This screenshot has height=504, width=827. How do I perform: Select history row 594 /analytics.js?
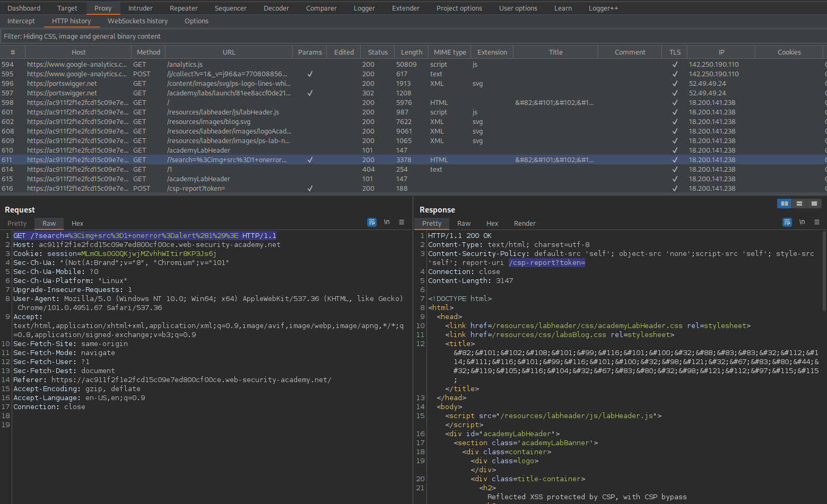(413, 65)
